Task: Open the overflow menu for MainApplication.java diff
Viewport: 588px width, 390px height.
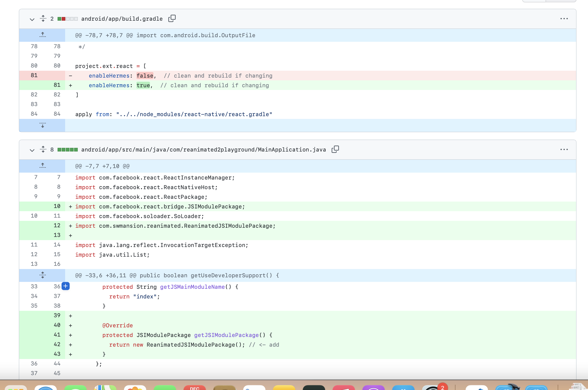Action: tap(564, 149)
